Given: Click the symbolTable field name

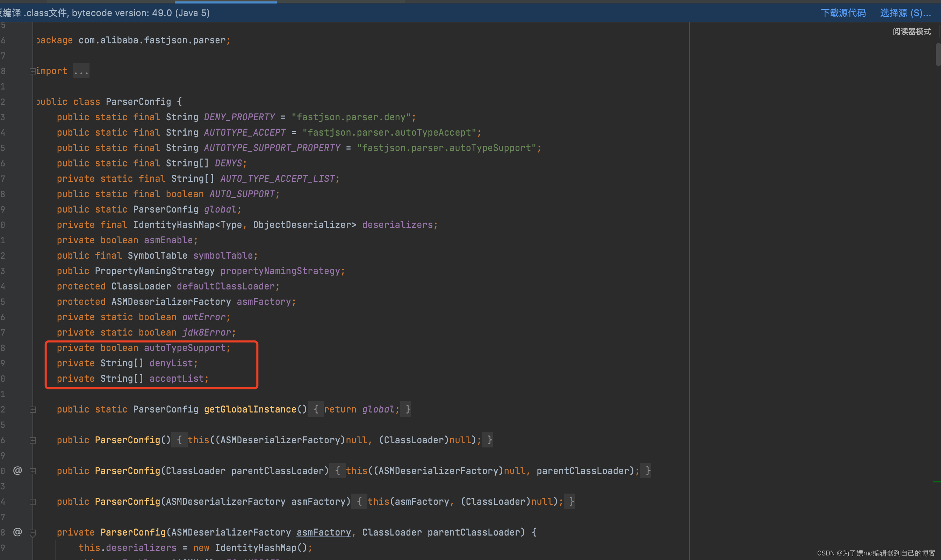Looking at the screenshot, I should click(223, 256).
